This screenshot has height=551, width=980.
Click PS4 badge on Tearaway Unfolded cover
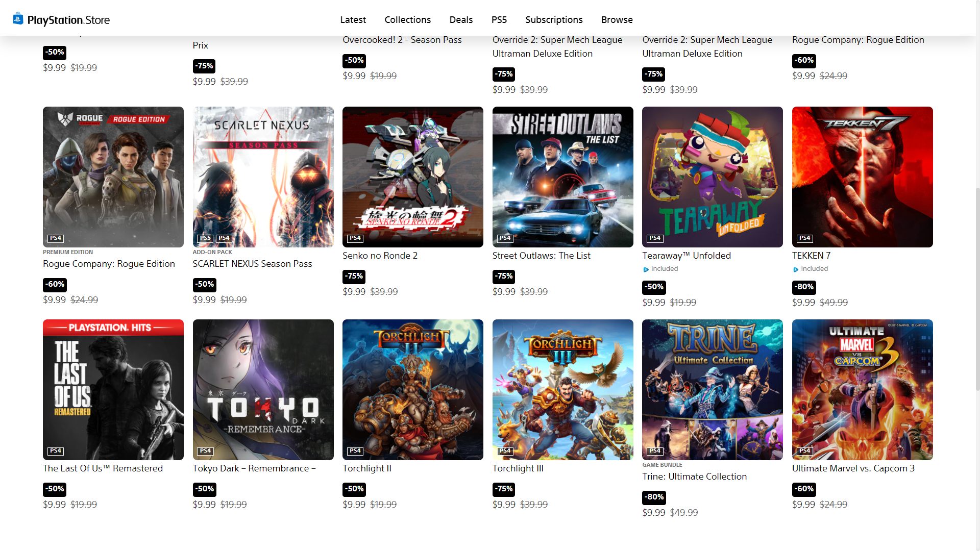point(655,238)
